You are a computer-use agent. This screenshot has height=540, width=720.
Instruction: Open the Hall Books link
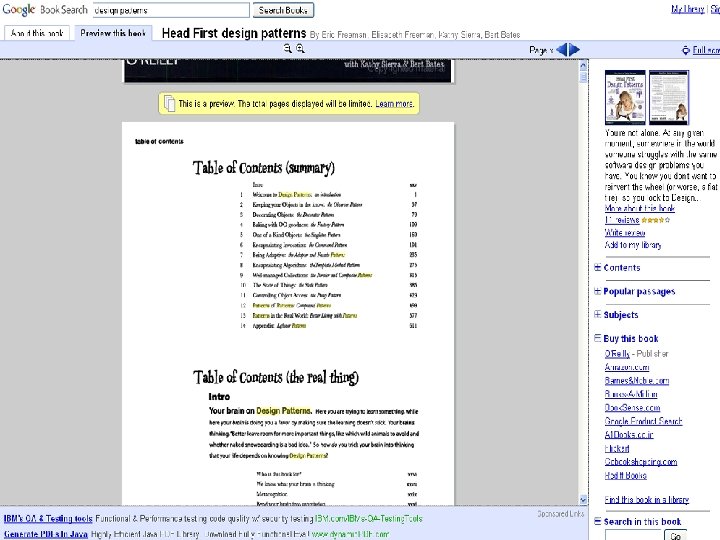(625, 475)
